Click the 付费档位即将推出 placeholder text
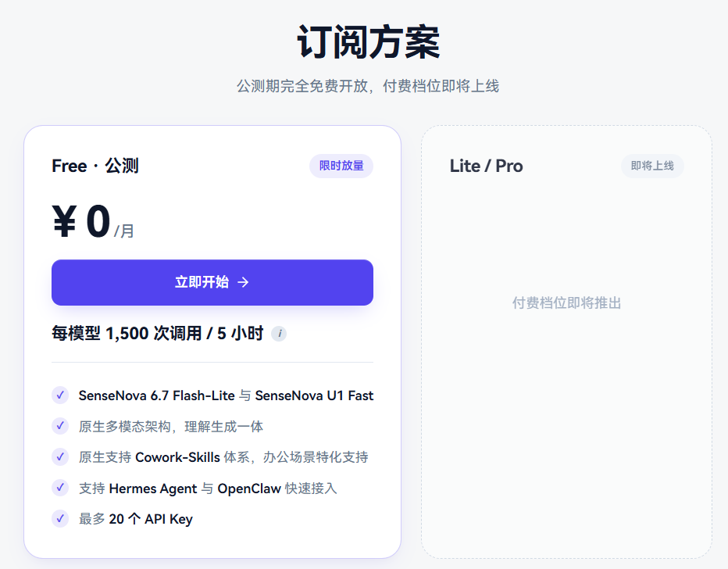728x569 pixels. click(x=566, y=302)
